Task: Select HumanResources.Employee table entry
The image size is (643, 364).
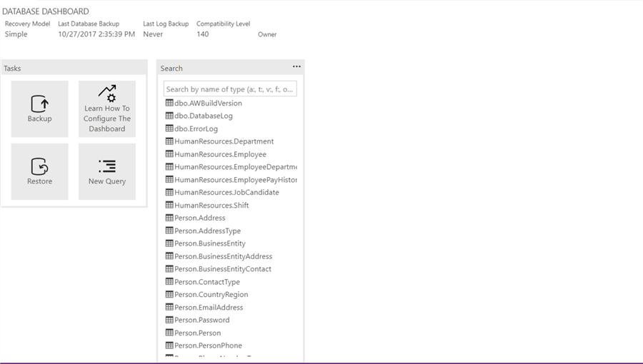Action: (220, 154)
